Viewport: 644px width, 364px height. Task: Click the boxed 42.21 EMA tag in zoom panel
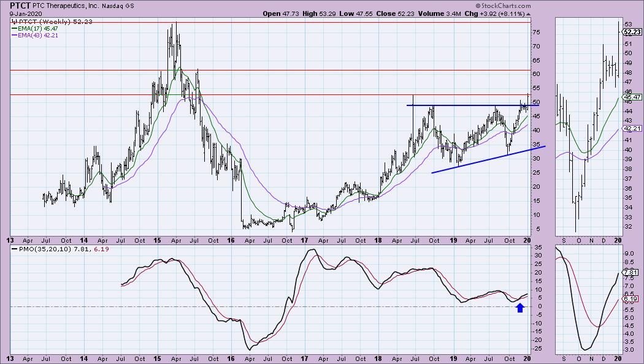coord(632,129)
